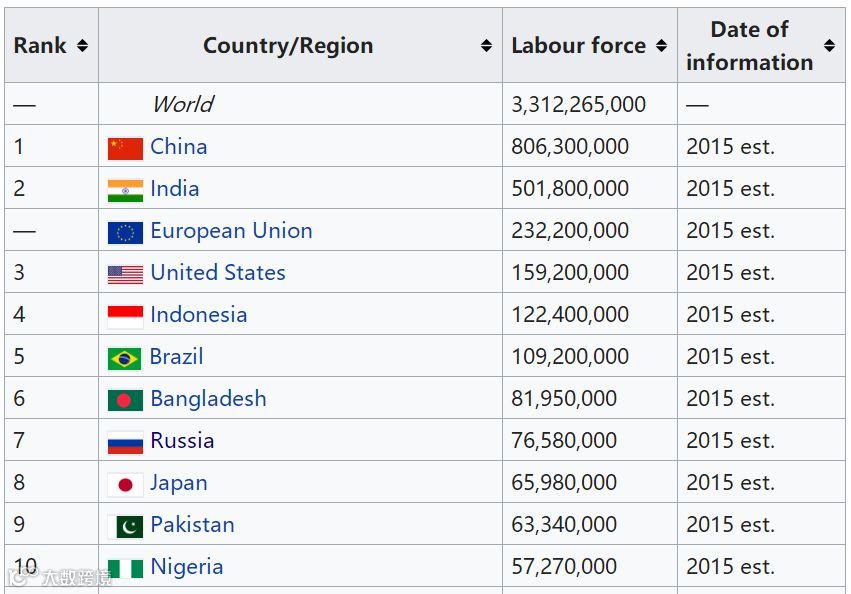Click the Bangladesh flag icon
This screenshot has width=851, height=594.
pos(125,400)
